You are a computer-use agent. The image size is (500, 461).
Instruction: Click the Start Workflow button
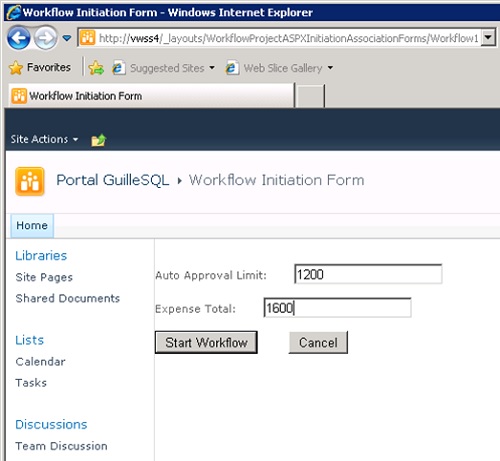(x=206, y=342)
